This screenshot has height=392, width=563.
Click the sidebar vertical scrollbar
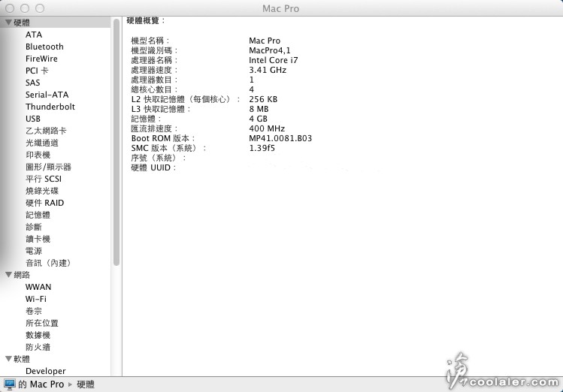pyautogui.click(x=116, y=142)
